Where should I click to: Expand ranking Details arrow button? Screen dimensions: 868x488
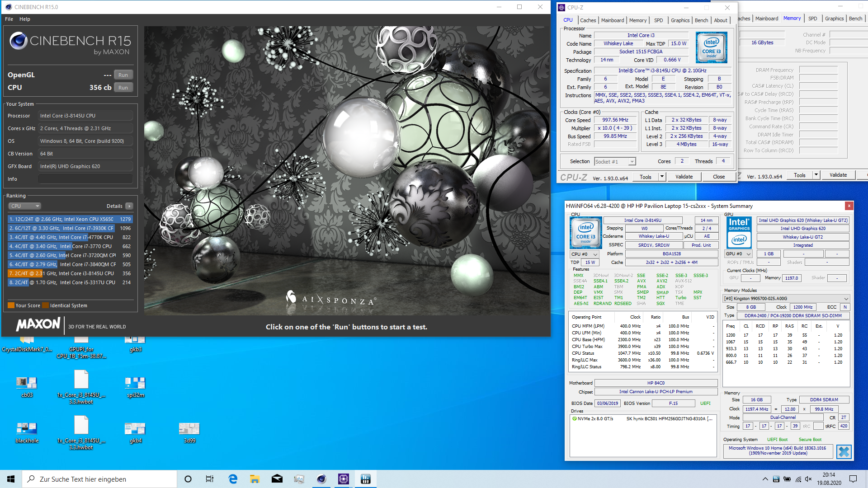point(129,206)
